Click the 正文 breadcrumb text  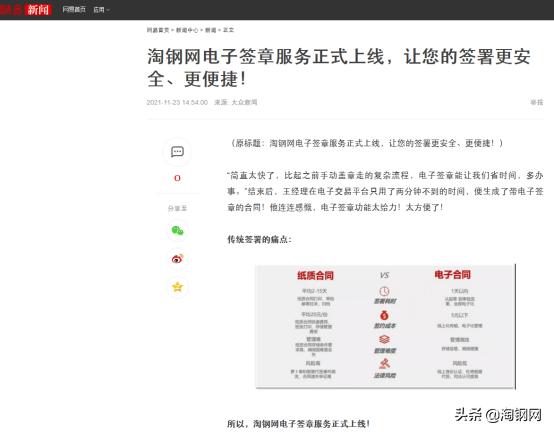[228, 30]
